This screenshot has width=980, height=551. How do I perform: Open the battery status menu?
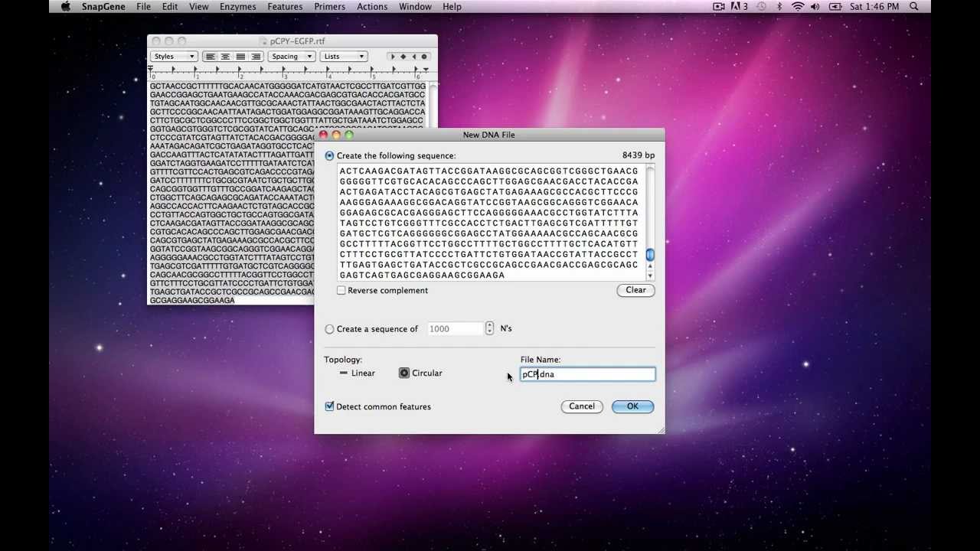pos(837,7)
